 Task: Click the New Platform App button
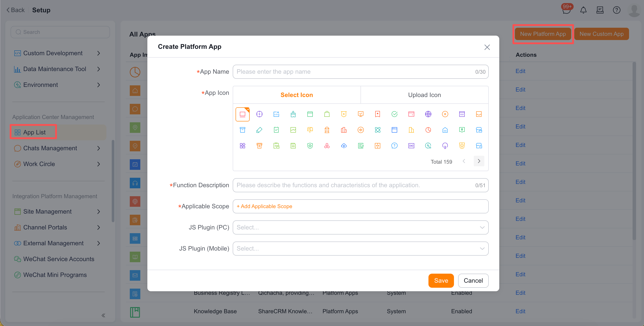543,34
